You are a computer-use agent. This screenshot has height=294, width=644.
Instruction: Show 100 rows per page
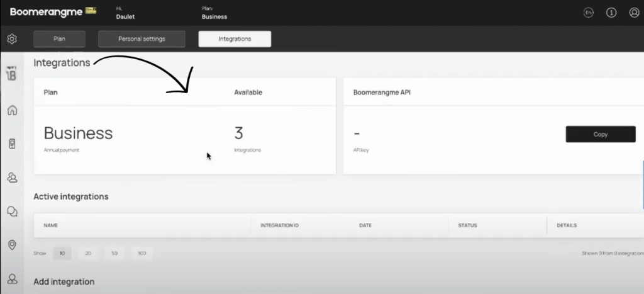pyautogui.click(x=142, y=253)
